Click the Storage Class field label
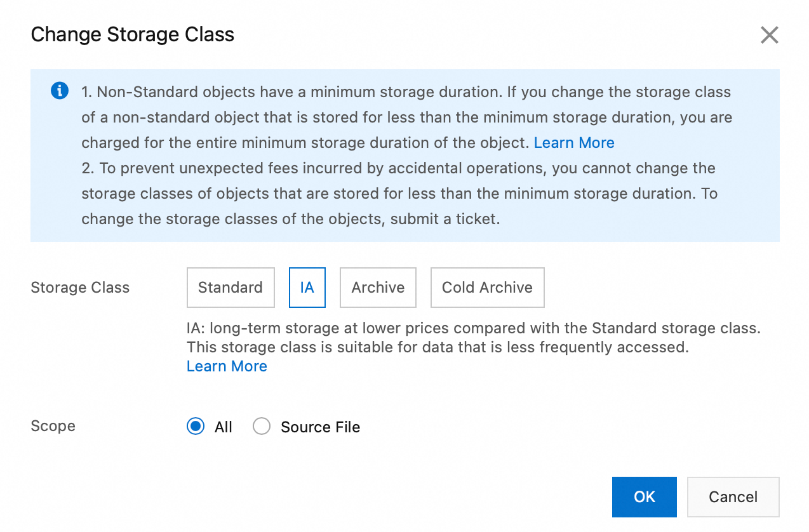This screenshot has height=532, width=809. click(80, 288)
